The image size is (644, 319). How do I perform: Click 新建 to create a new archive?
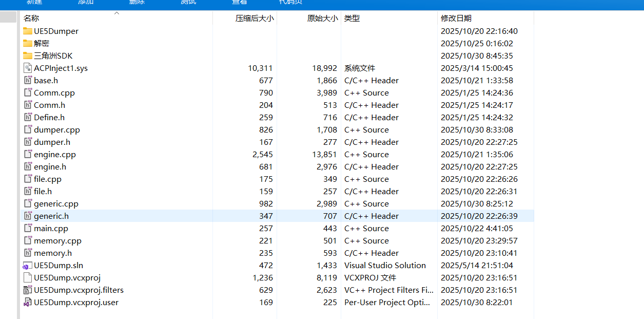click(34, 3)
